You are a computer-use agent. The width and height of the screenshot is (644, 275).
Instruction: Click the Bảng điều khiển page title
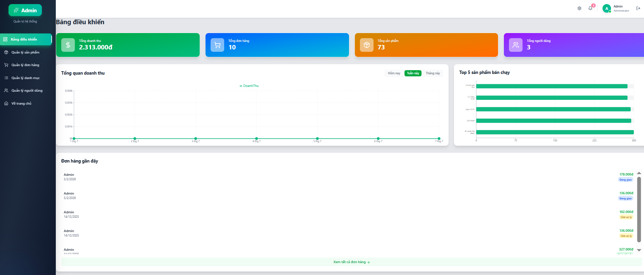pyautogui.click(x=80, y=22)
